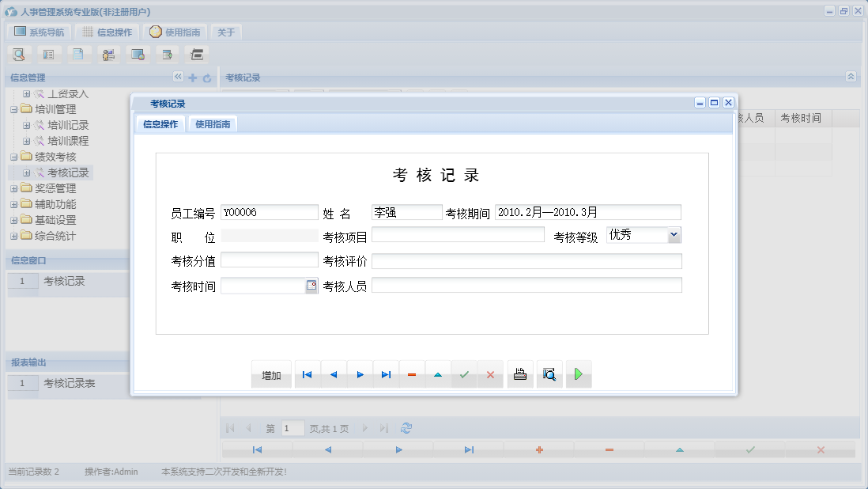The image size is (868, 489).
Task: Open the main 信息操作 menu
Action: pos(108,32)
